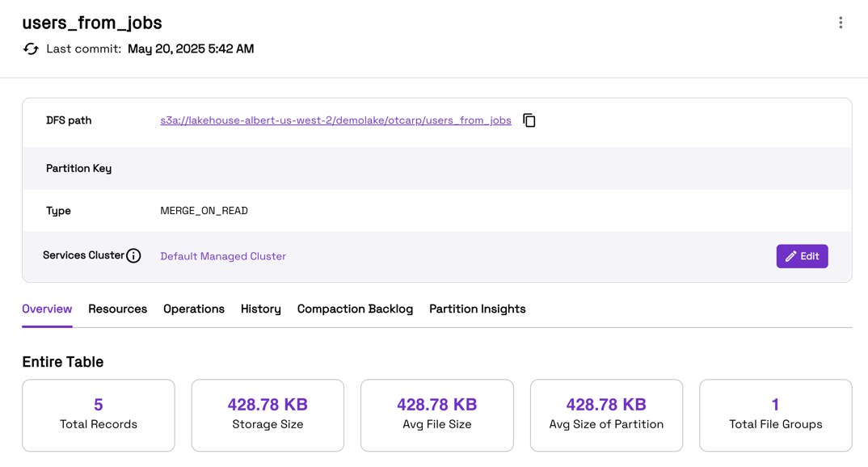Click the refresh sync icon beside Last commit
The height and width of the screenshot is (467, 868).
31,48
